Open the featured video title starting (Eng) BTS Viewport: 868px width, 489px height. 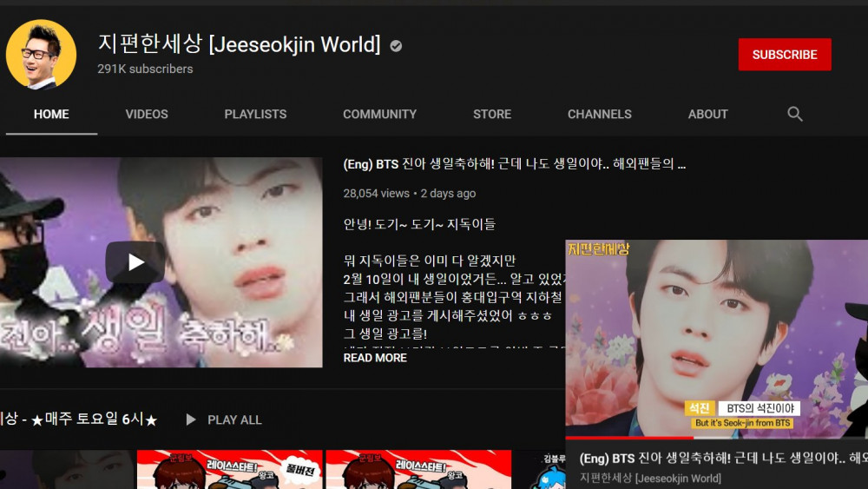(514, 164)
